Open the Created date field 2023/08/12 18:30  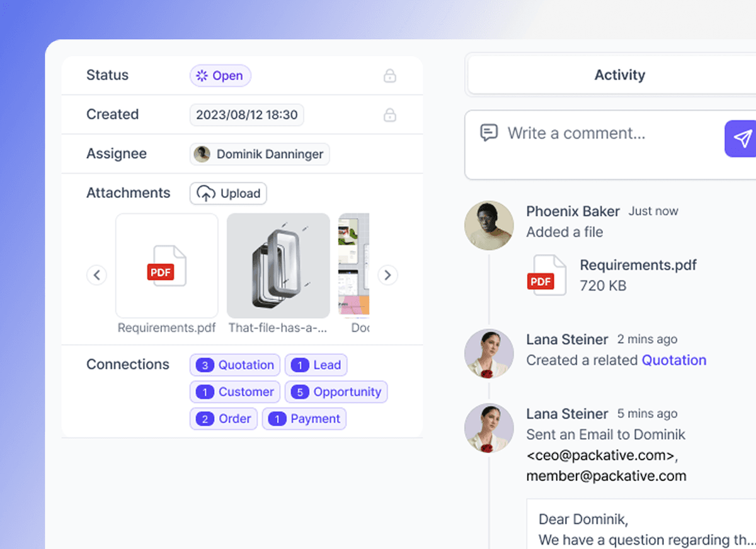[246, 115]
